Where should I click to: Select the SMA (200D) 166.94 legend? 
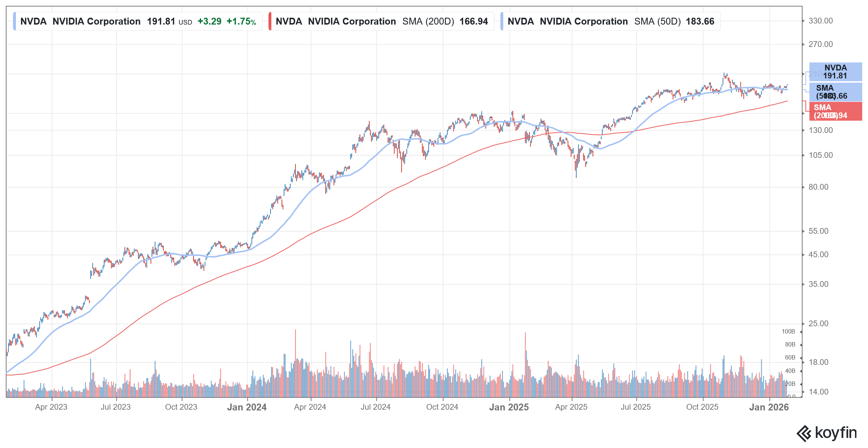point(382,21)
